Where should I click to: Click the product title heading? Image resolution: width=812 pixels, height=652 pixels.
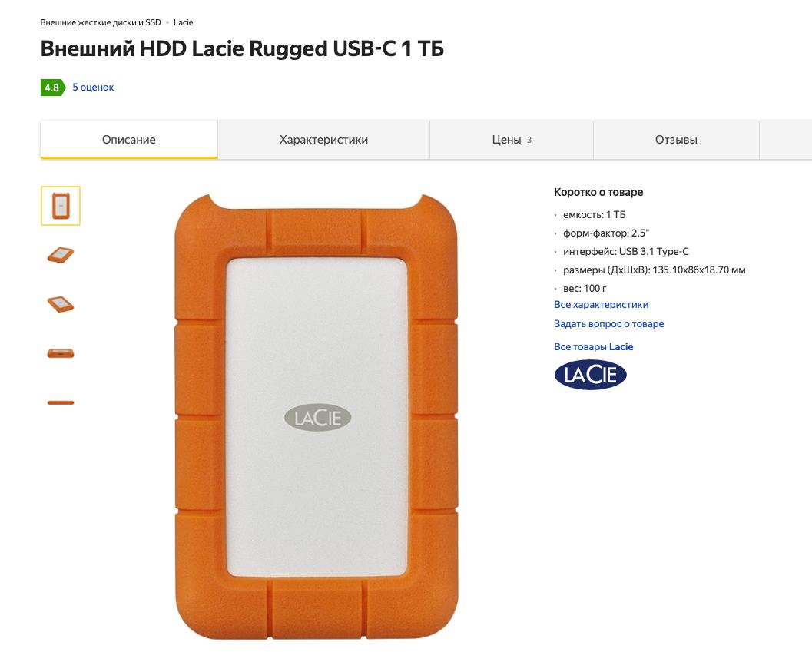click(242, 48)
